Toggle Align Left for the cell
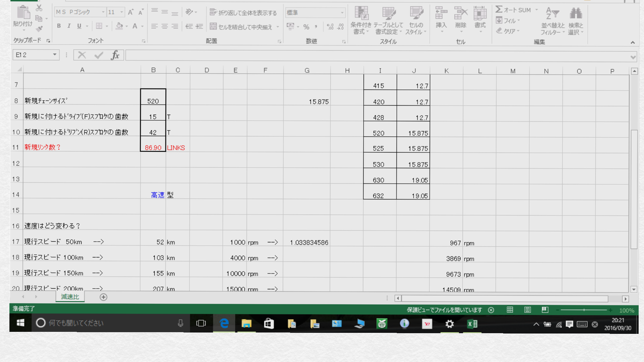Viewport: 644px width, 362px height. pyautogui.click(x=154, y=27)
